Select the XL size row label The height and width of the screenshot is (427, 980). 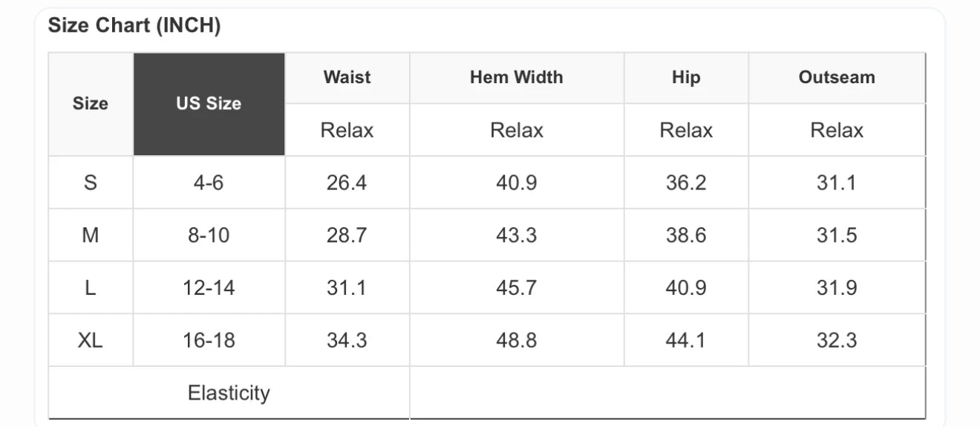click(90, 341)
